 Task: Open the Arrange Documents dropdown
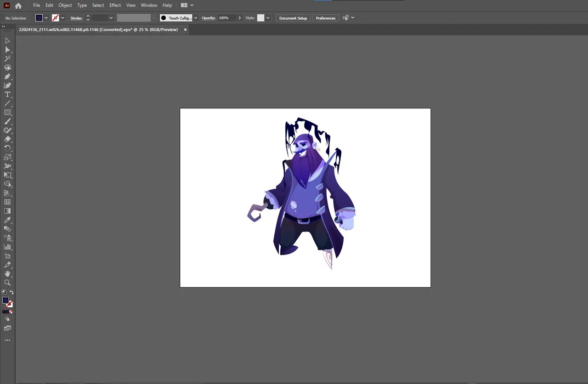coord(187,6)
